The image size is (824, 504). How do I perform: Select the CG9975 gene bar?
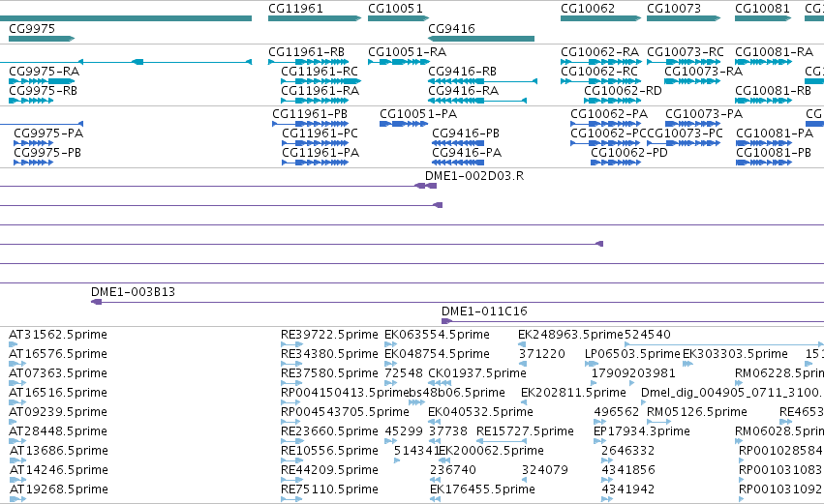point(42,39)
